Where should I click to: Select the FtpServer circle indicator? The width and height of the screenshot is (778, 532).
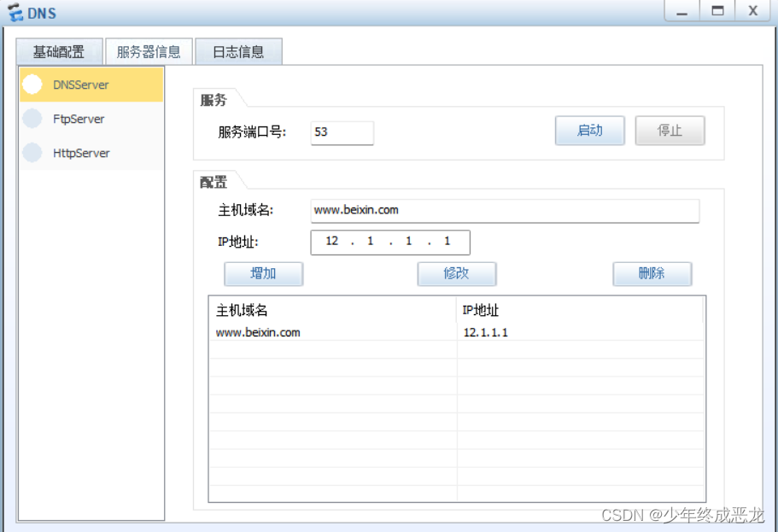[32, 119]
